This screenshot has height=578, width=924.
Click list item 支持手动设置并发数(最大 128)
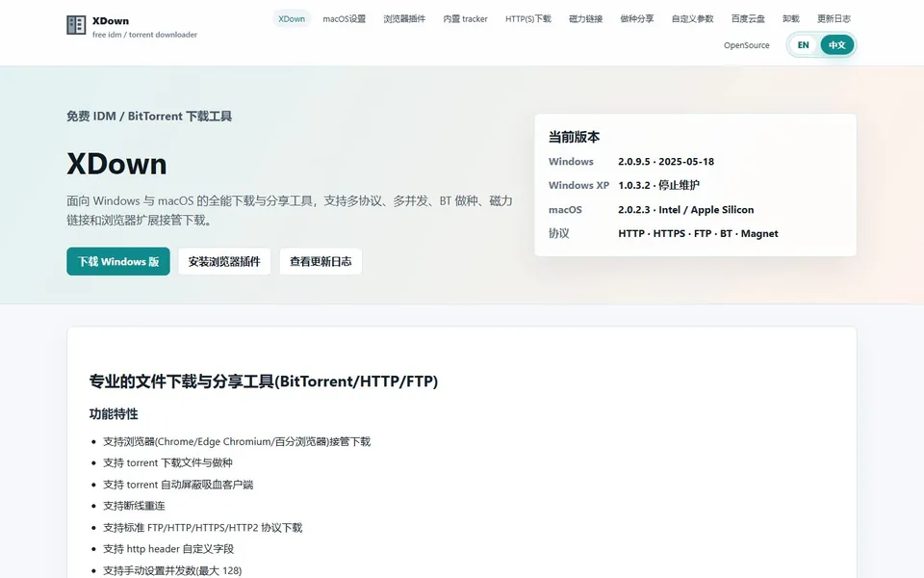pos(172,570)
